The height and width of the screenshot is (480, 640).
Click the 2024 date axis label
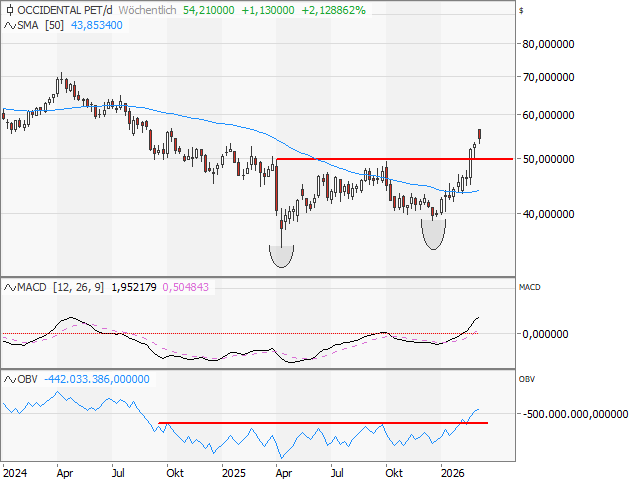click(x=15, y=473)
